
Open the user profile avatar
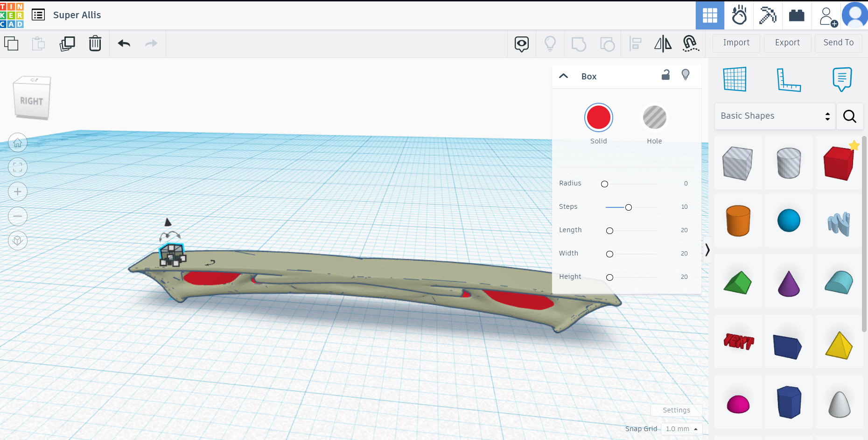tap(855, 15)
